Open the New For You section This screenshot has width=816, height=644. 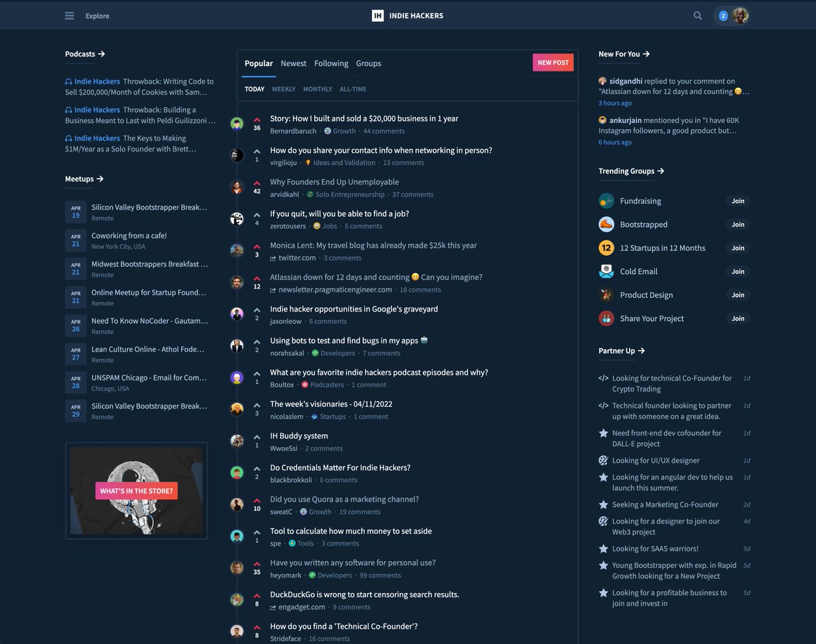(x=624, y=54)
